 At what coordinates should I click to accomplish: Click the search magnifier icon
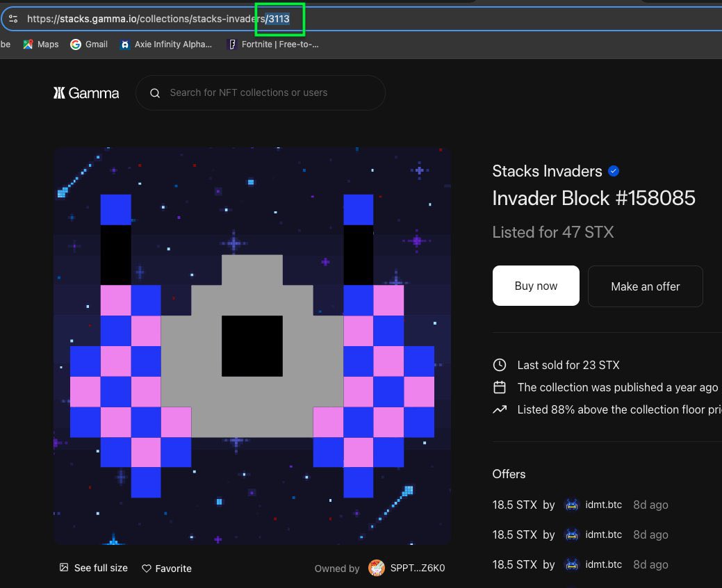click(155, 93)
